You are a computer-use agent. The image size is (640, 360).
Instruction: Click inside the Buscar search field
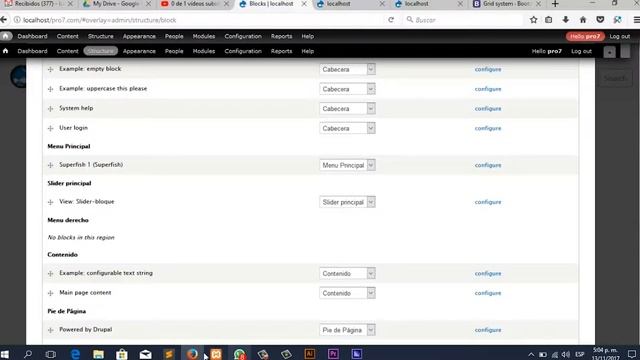tap(463, 20)
